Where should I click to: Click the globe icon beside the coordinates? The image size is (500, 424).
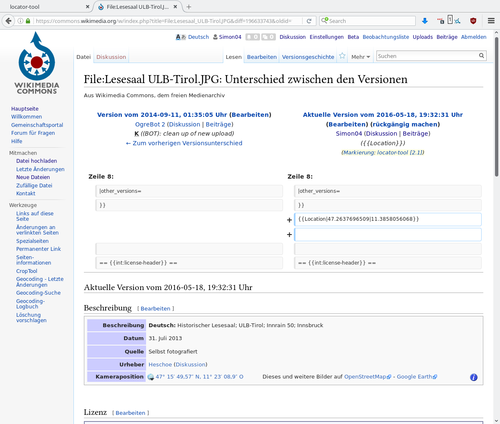coord(151,377)
